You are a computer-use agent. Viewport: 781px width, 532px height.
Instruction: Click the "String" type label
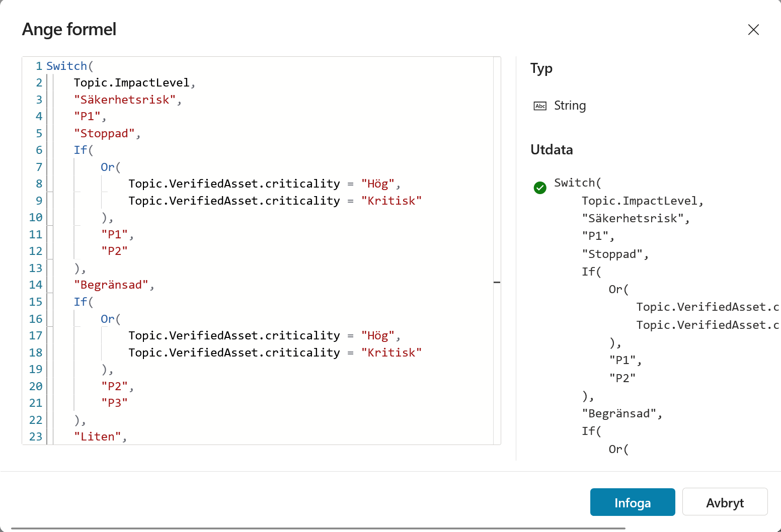[x=570, y=106]
